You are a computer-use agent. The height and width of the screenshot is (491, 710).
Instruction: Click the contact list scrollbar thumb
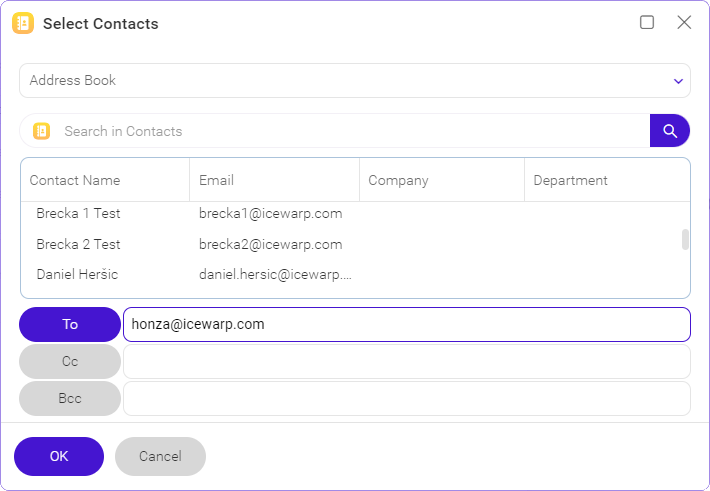(685, 239)
